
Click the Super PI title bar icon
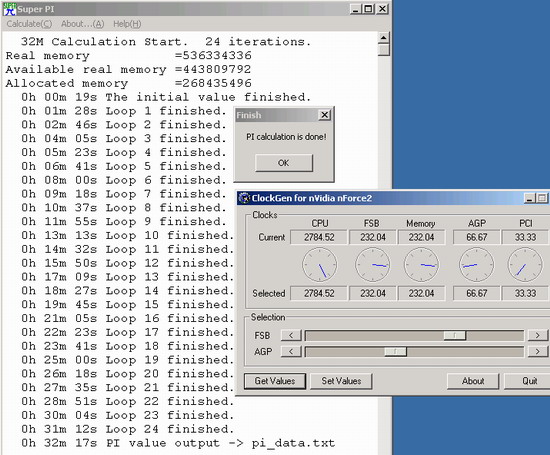click(x=9, y=9)
